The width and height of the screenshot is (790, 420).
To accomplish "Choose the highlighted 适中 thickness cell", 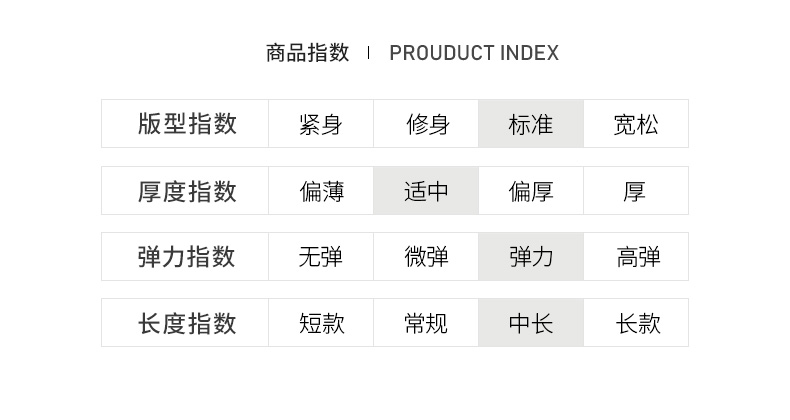I will [427, 191].
